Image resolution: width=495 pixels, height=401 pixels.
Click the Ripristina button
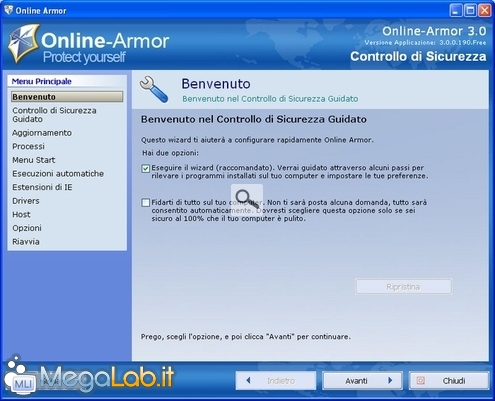click(403, 286)
